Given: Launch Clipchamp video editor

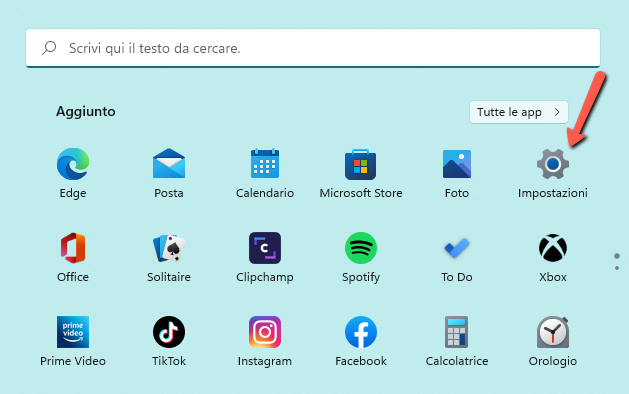Looking at the screenshot, I should (265, 248).
